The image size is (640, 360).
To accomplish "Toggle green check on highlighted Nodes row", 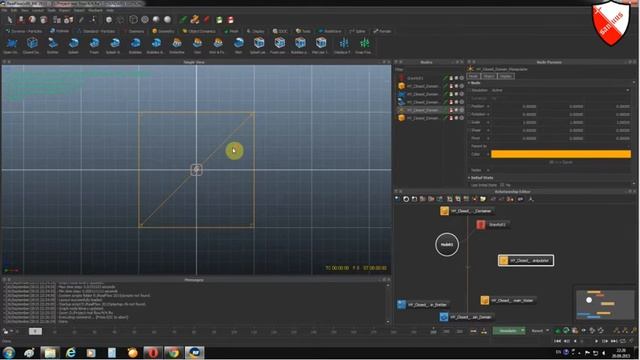I will click(446, 110).
